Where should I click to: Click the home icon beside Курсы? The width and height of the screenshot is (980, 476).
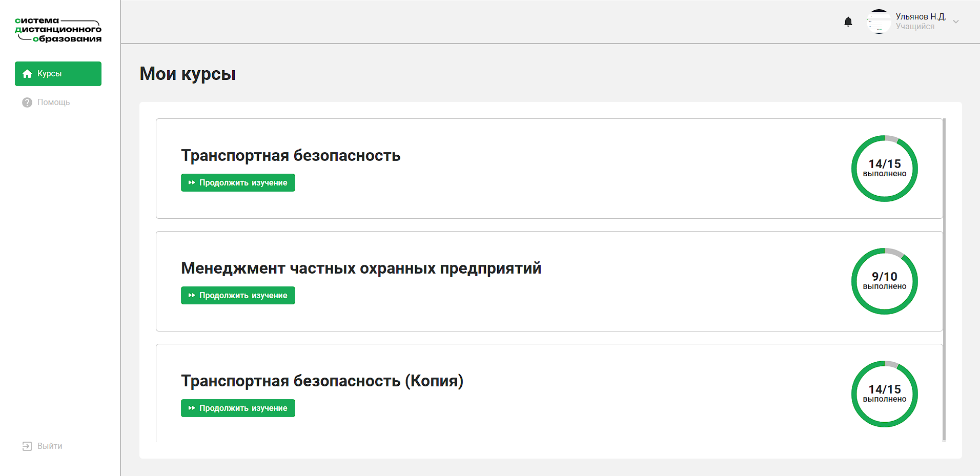(x=28, y=74)
